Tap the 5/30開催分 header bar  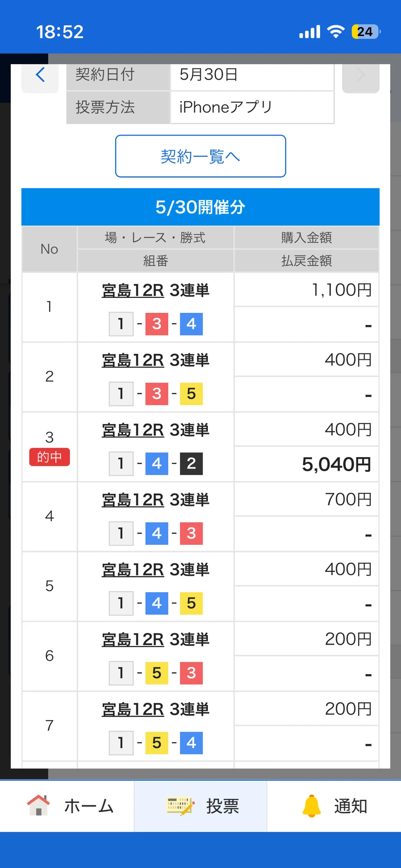200,207
